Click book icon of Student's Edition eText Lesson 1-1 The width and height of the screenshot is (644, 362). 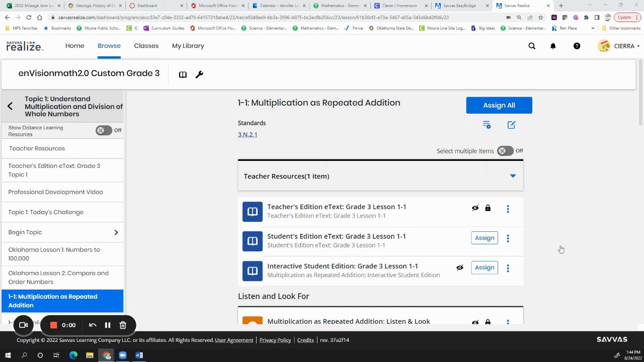pos(253,241)
